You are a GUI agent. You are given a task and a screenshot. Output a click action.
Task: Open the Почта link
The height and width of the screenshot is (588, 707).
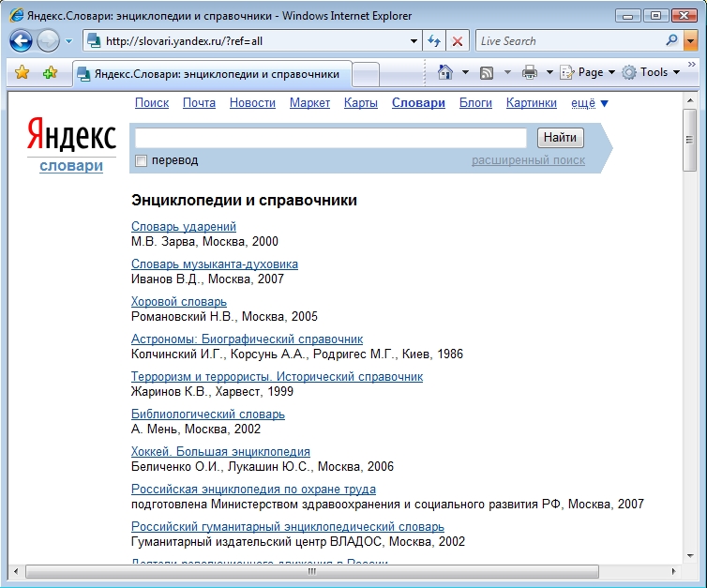(199, 103)
